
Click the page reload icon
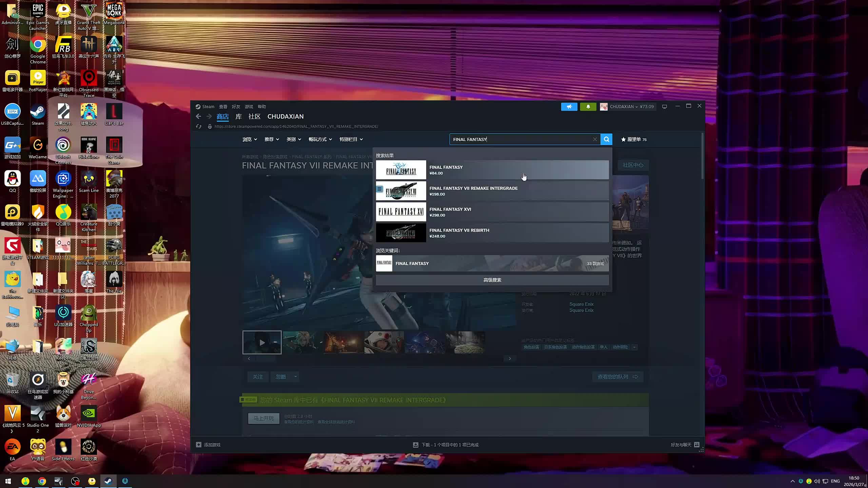tap(199, 126)
